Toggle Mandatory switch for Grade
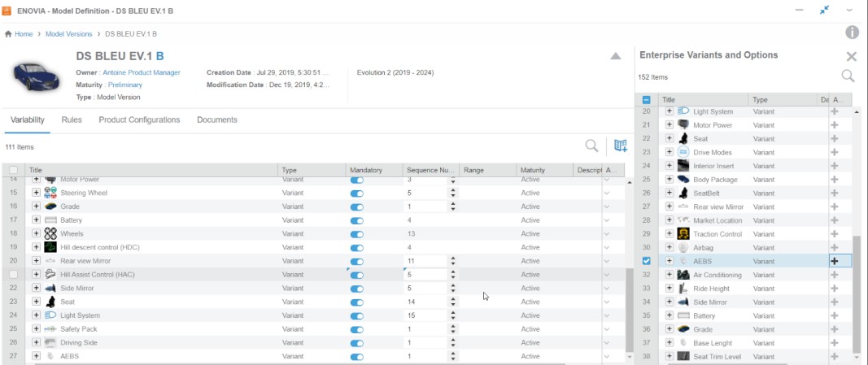Image resolution: width=868 pixels, height=365 pixels. [x=357, y=206]
